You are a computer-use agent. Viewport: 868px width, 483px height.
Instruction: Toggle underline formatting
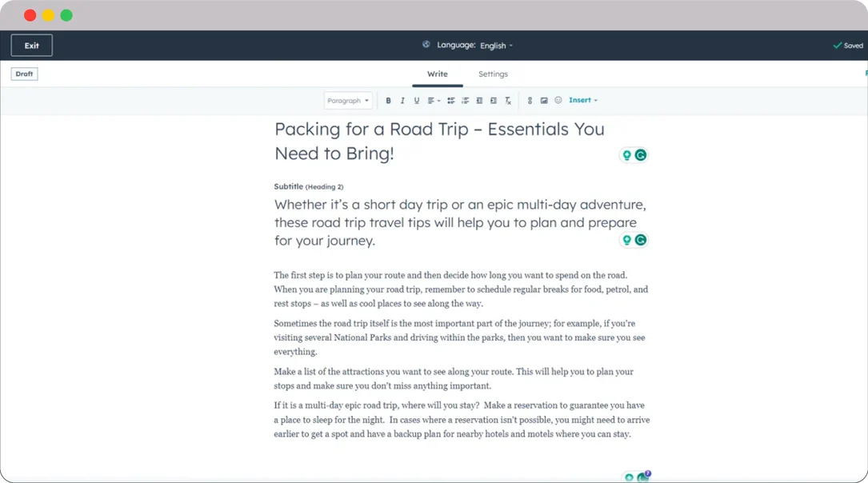pyautogui.click(x=416, y=101)
